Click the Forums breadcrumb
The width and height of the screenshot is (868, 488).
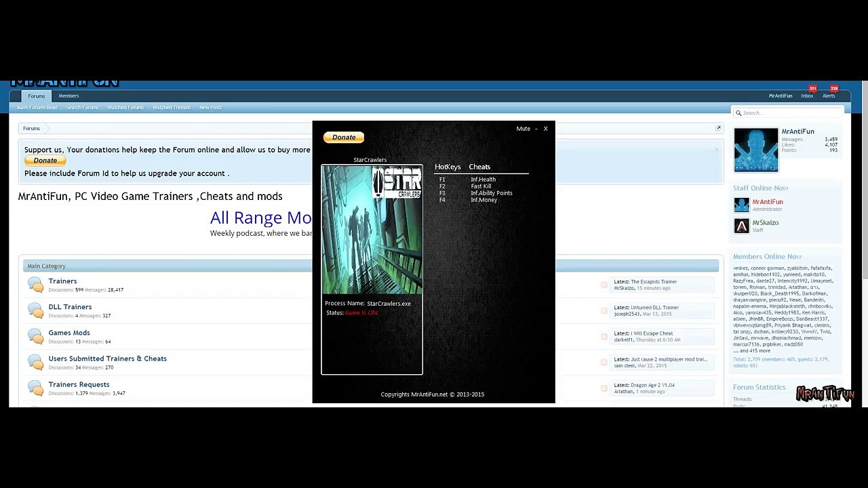tap(31, 128)
